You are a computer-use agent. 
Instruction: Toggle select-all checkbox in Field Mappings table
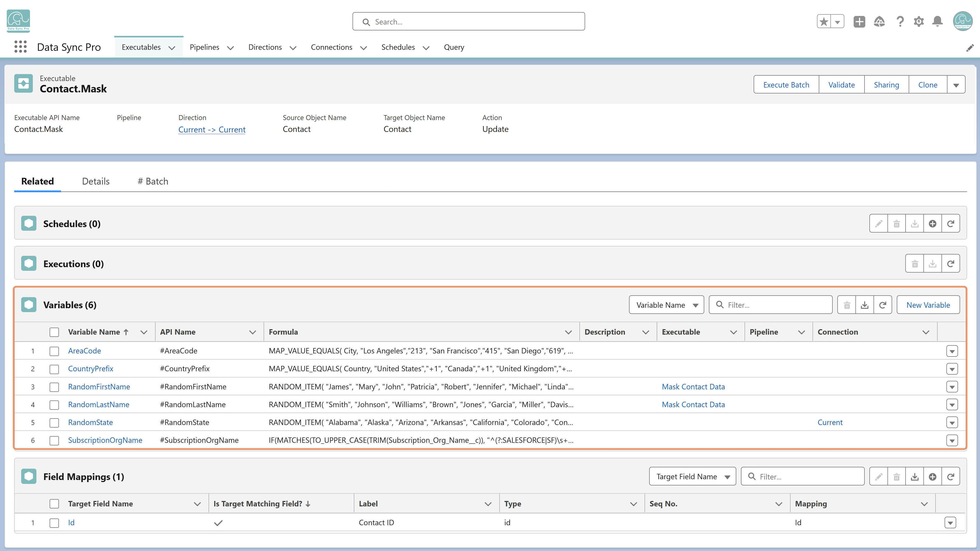pyautogui.click(x=54, y=504)
